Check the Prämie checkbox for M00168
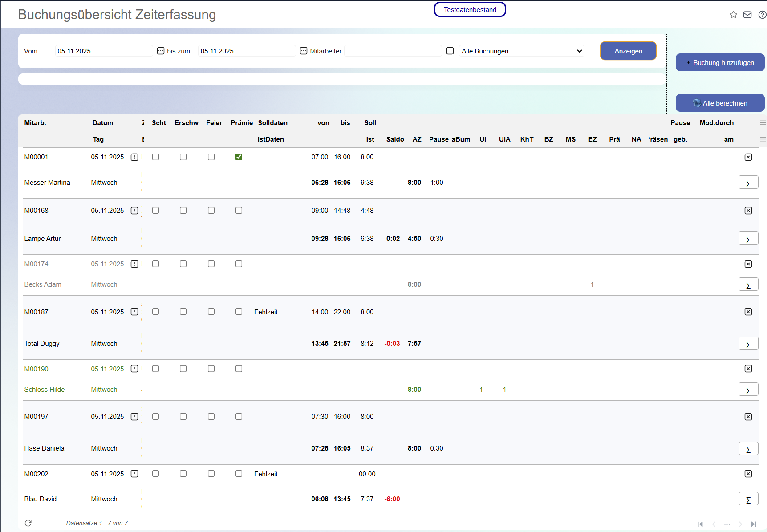Screen dimensions: 767x532 pyautogui.click(x=239, y=211)
